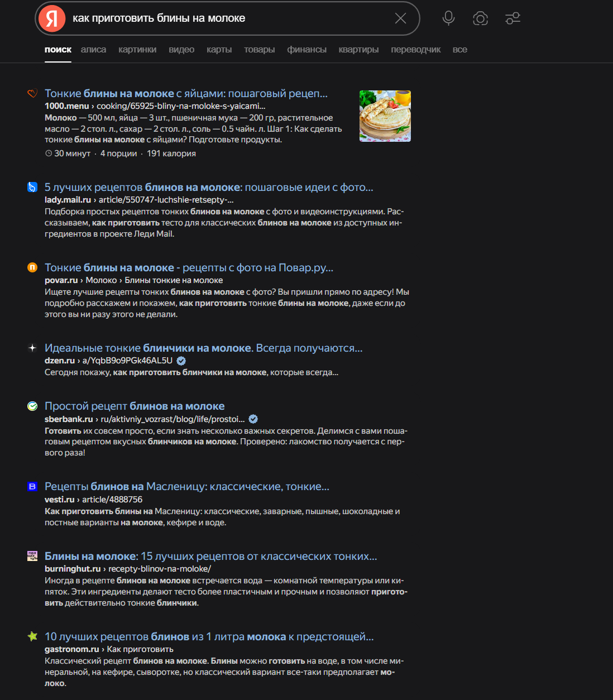Open the pancake recipe thumbnail image

(x=385, y=116)
